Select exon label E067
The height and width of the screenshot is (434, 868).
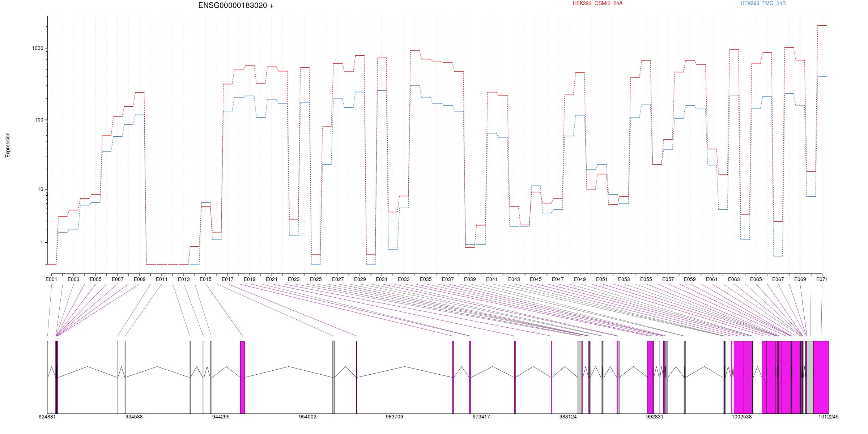click(x=778, y=279)
